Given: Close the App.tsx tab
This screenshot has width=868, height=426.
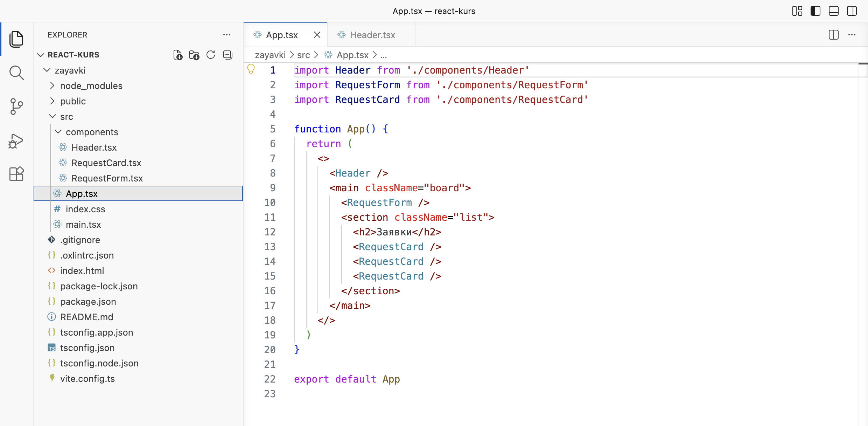Looking at the screenshot, I should pyautogui.click(x=317, y=35).
